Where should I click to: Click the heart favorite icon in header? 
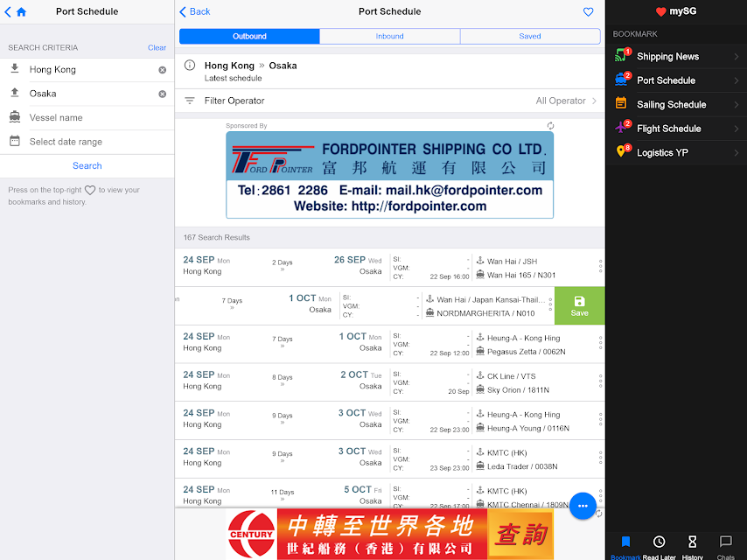click(589, 12)
